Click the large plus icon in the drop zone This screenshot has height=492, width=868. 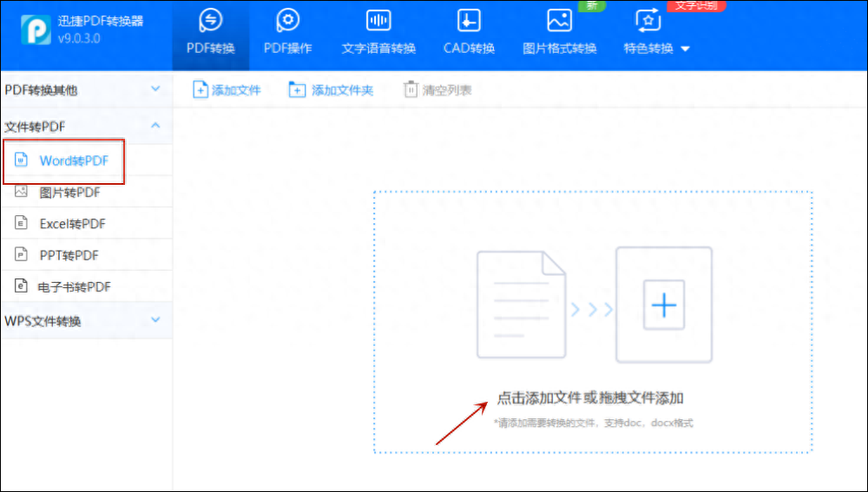click(x=664, y=305)
